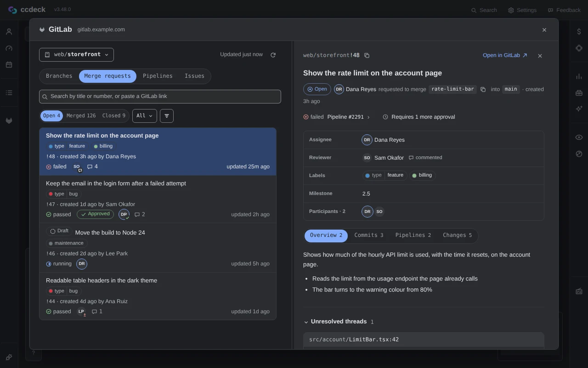The image size is (588, 368).
Task: Select 'Move the build to Node 24' request
Action: (158, 248)
